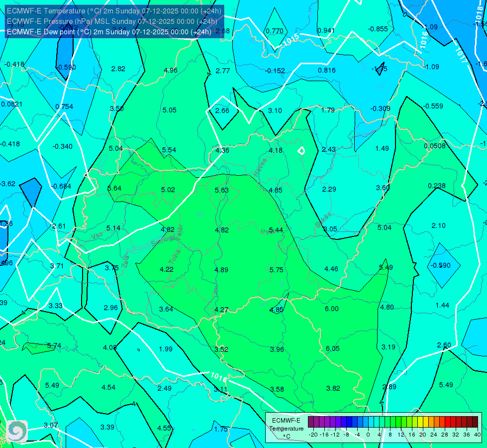Click the -0.152 temperature value
The height and width of the screenshot is (448, 487).
[275, 71]
